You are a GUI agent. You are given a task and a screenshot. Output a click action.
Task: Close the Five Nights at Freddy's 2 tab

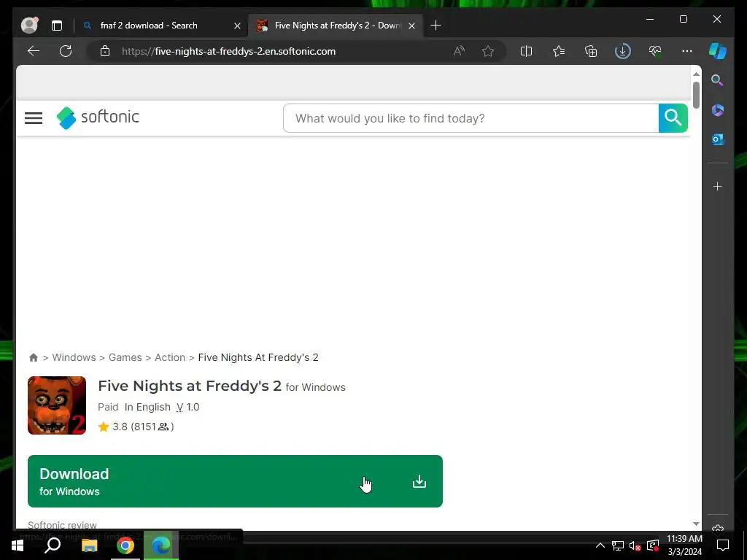pyautogui.click(x=411, y=26)
